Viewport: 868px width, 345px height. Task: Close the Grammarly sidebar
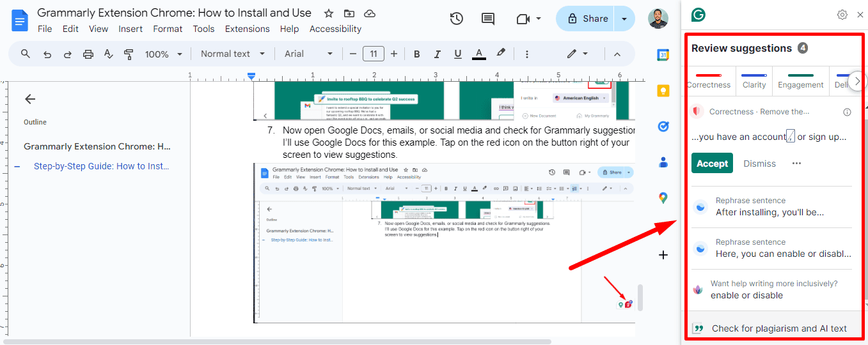[x=860, y=15]
